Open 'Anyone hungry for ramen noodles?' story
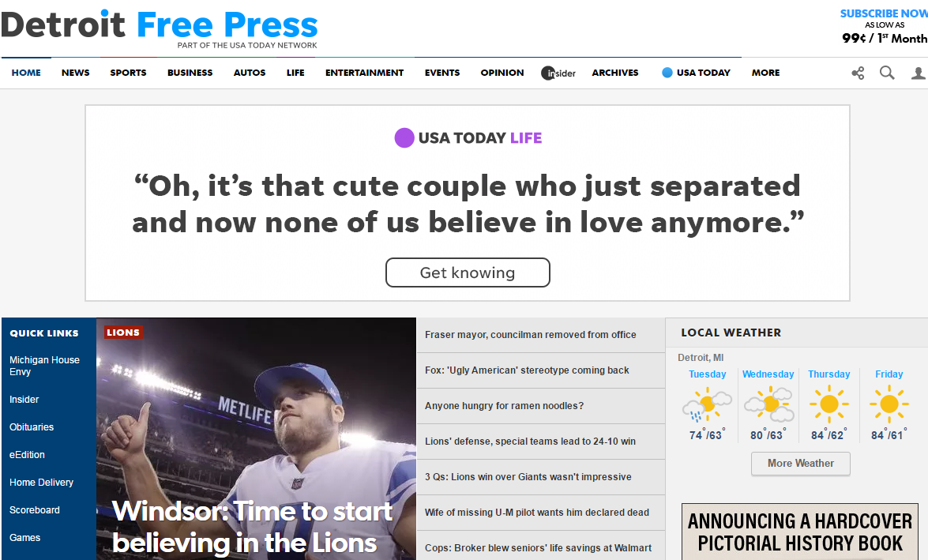Viewport: 928px width, 560px height. point(504,406)
